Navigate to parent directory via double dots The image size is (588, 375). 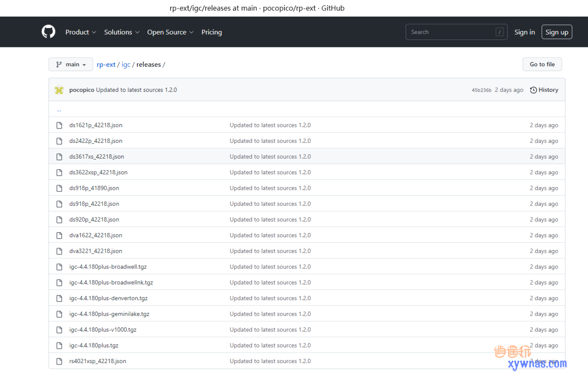point(59,110)
